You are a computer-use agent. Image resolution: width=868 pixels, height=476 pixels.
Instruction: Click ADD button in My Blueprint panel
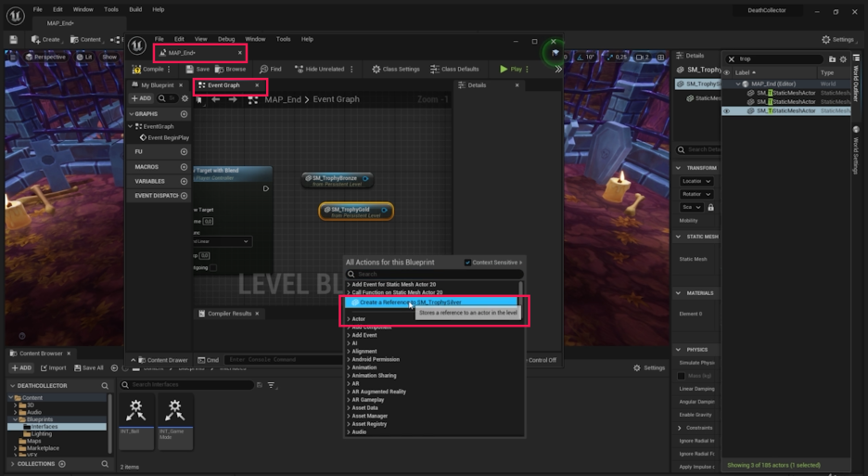(x=141, y=98)
